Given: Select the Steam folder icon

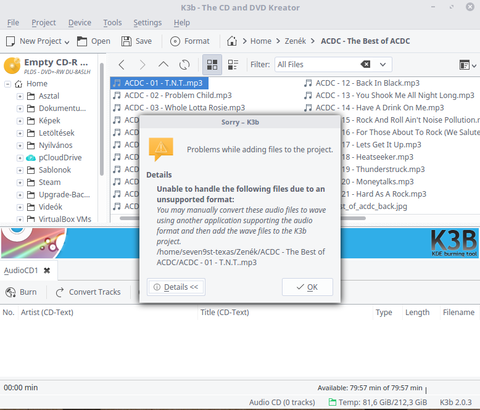Looking at the screenshot, I should click(x=31, y=182).
